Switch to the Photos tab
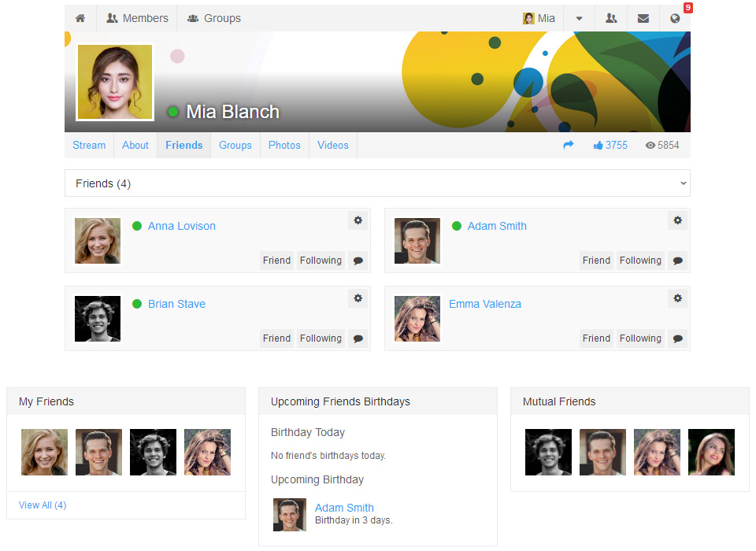Screen dimensions: 756x551 coord(284,145)
